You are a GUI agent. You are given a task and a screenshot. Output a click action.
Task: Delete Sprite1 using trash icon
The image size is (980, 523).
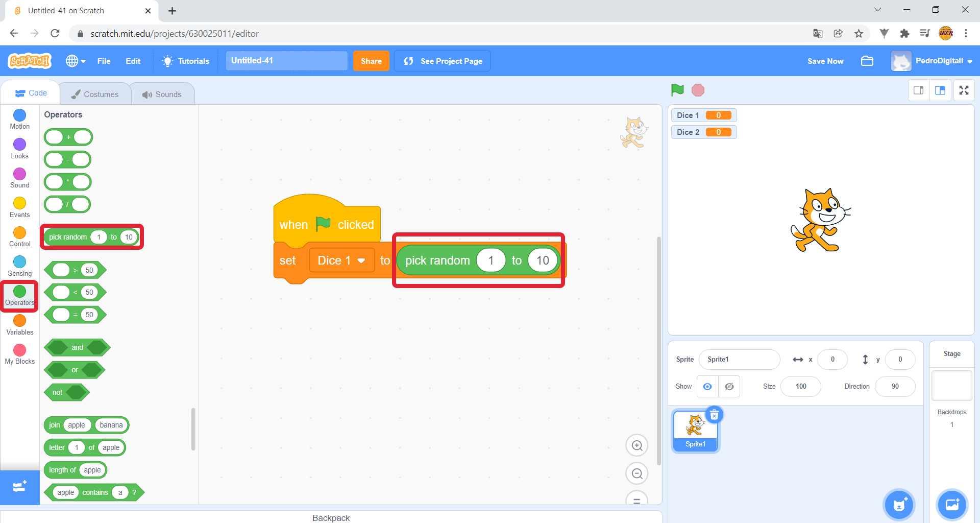pos(715,415)
